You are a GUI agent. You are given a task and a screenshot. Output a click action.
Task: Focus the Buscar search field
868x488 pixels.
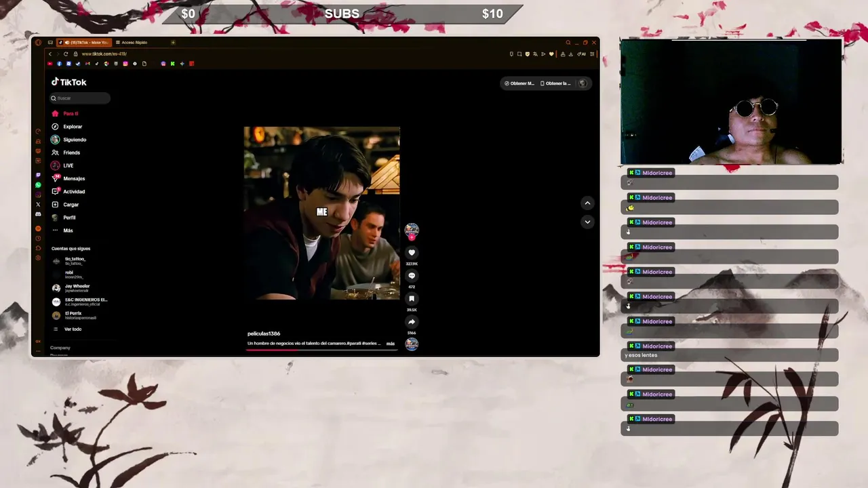click(79, 98)
